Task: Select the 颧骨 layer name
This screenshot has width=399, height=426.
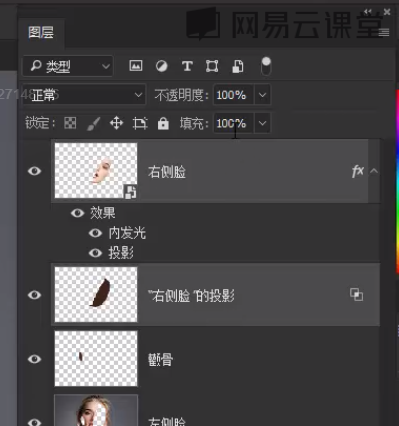Action: coord(160,360)
